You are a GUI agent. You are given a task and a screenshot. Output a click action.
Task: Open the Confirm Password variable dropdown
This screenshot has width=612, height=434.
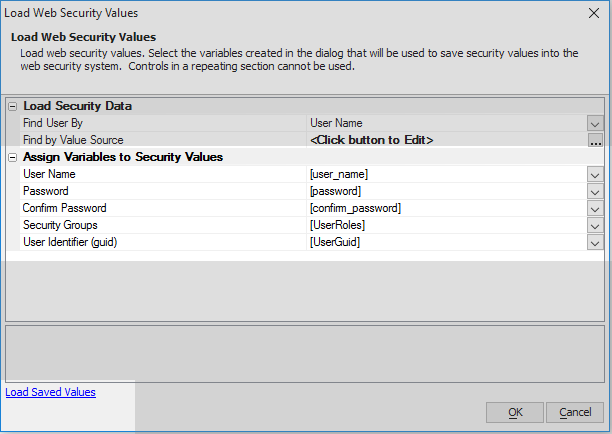pyautogui.click(x=595, y=208)
